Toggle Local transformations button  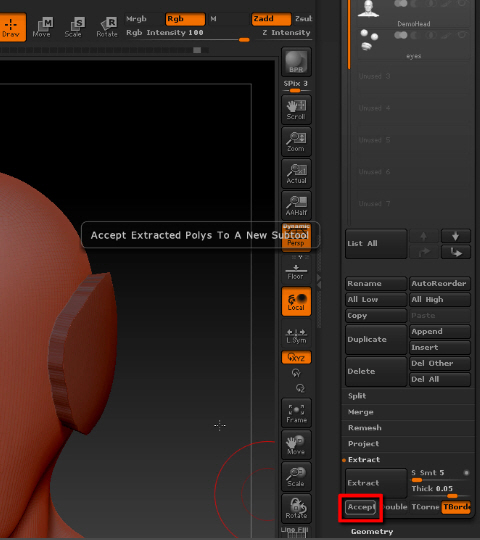pos(296,301)
